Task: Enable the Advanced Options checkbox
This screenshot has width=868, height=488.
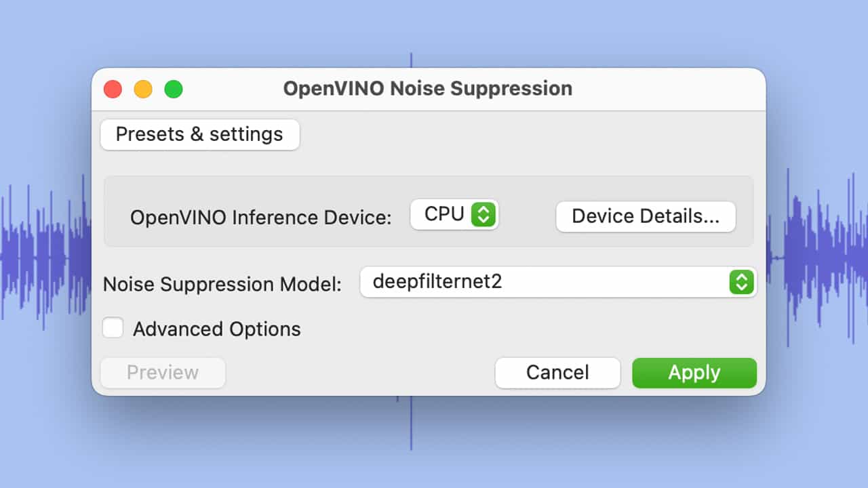Action: 113,329
